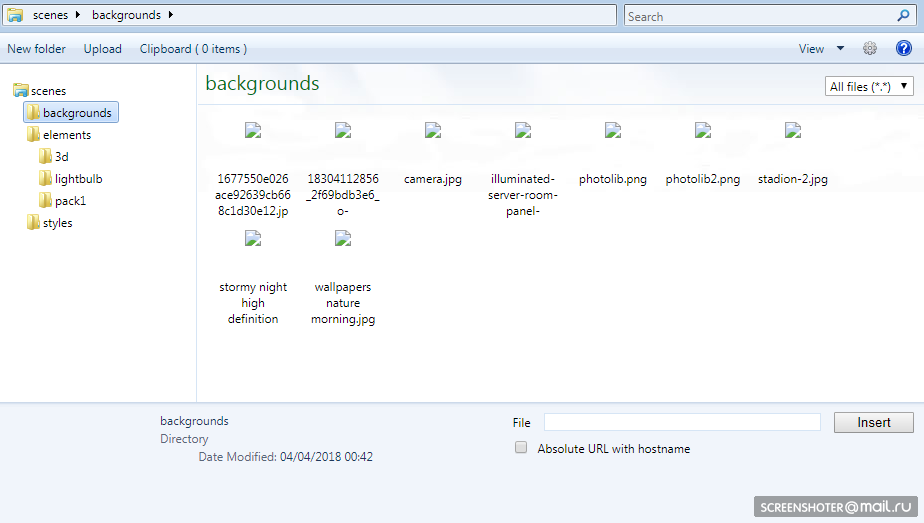The height and width of the screenshot is (523, 924).
Task: Select pack1 label in folder tree
Action: [x=70, y=201]
